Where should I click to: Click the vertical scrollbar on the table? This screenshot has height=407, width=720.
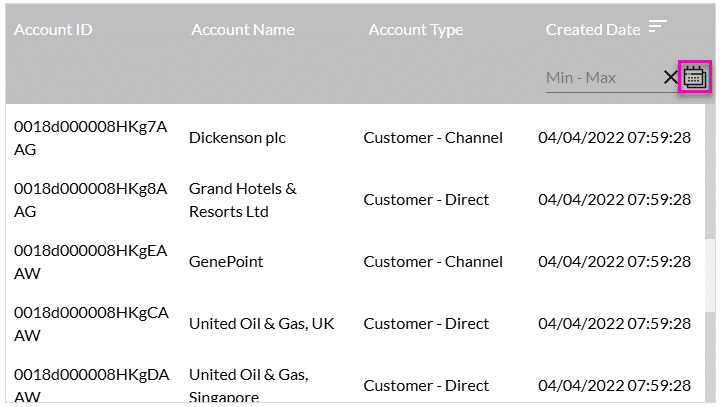tap(711, 250)
